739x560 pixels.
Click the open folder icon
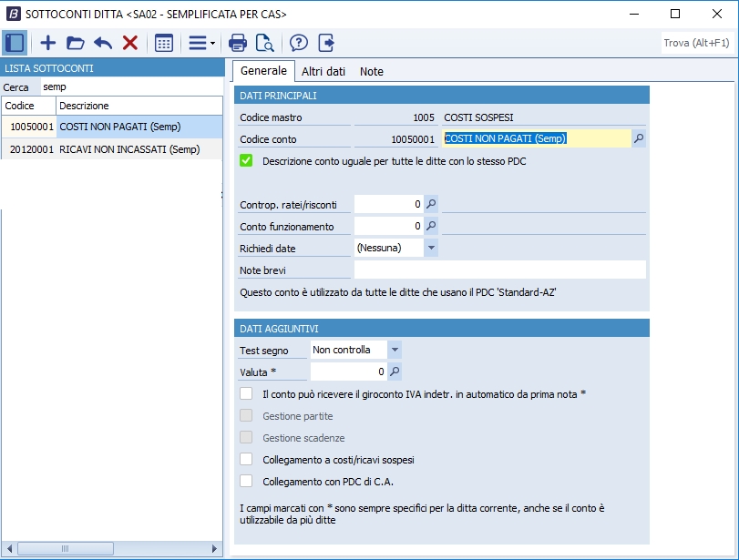(76, 43)
